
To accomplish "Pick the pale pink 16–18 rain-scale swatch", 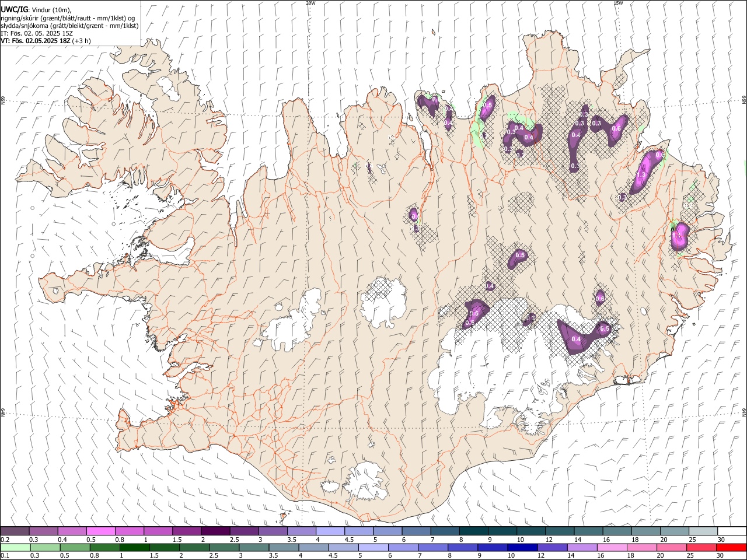I will [x=612, y=547].
